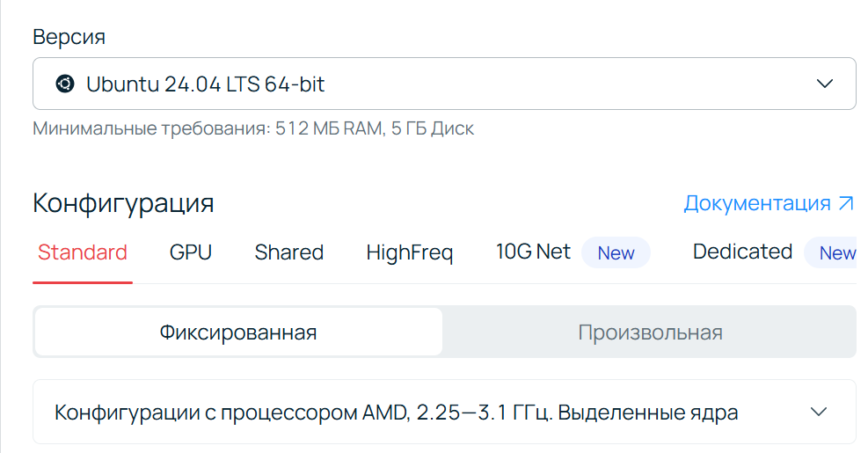Toggle to Произвольная configuration mode

[x=650, y=332]
